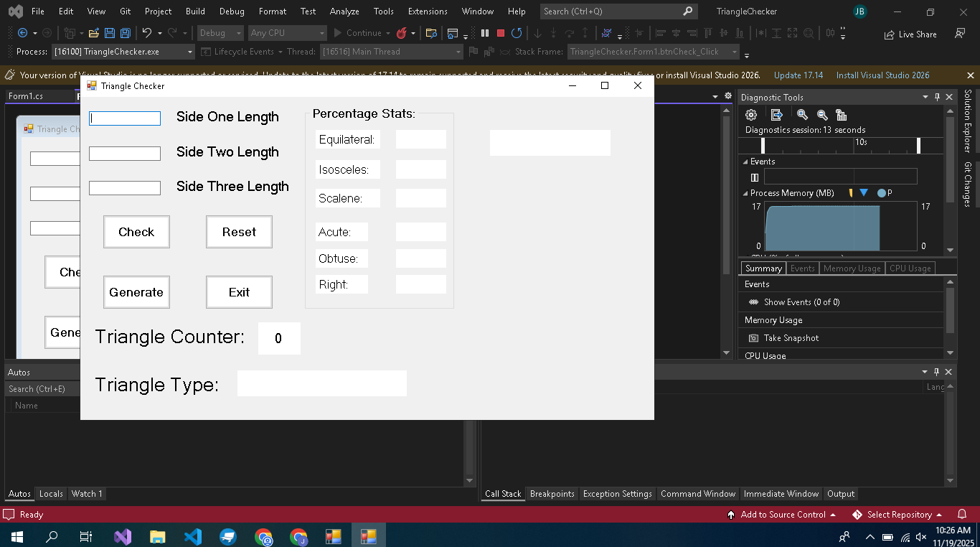Zoom in on the diagnostics timeline

(x=802, y=115)
